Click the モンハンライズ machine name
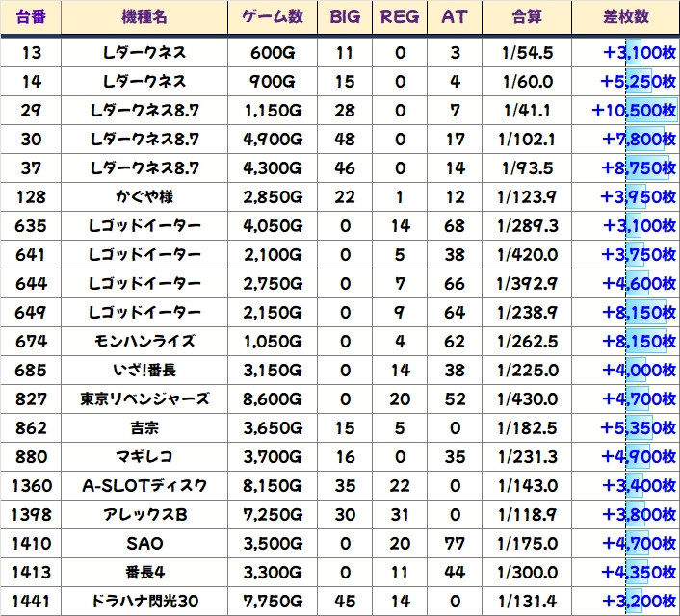 (144, 342)
